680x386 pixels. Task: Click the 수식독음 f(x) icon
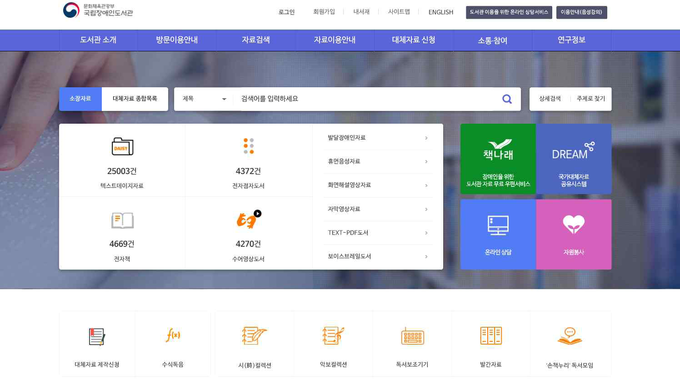(x=173, y=335)
